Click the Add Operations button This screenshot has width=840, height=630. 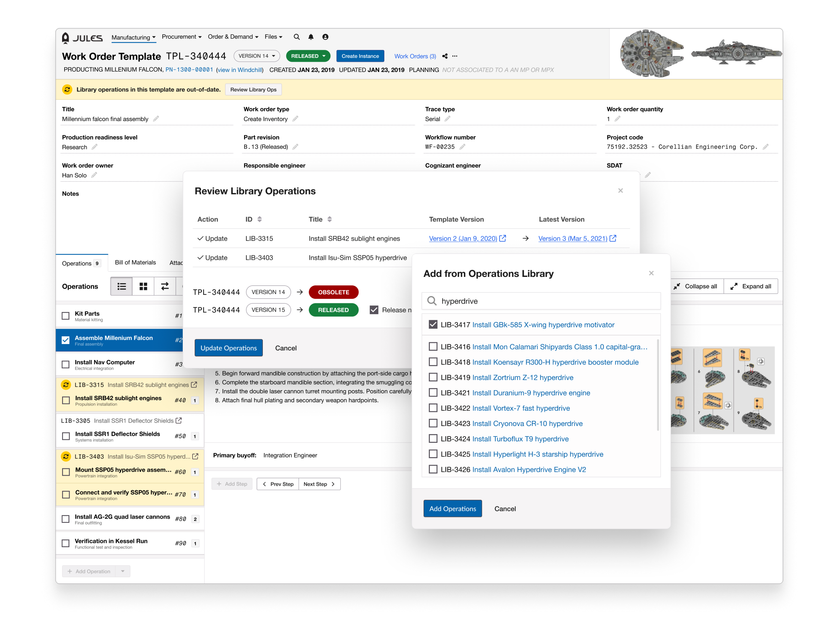click(452, 508)
